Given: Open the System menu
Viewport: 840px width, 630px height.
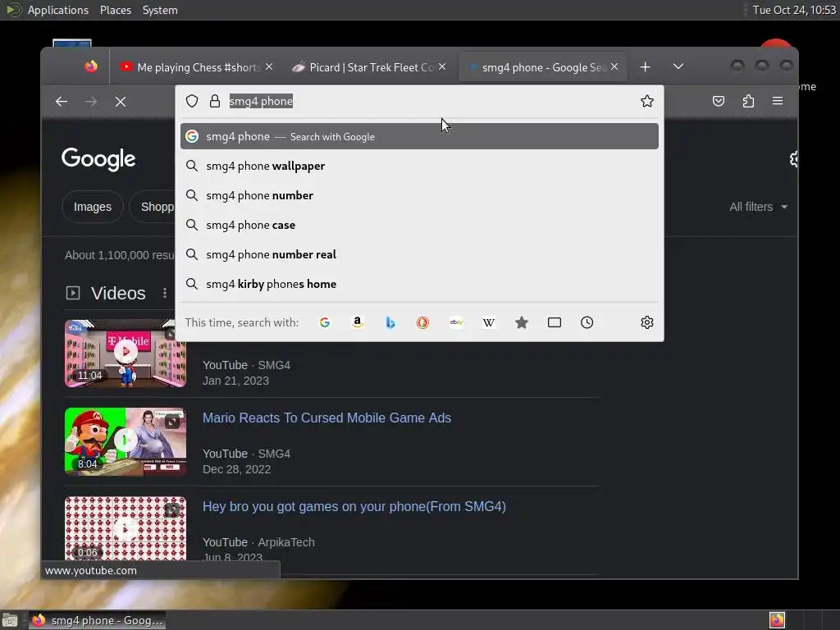Looking at the screenshot, I should coord(160,10).
